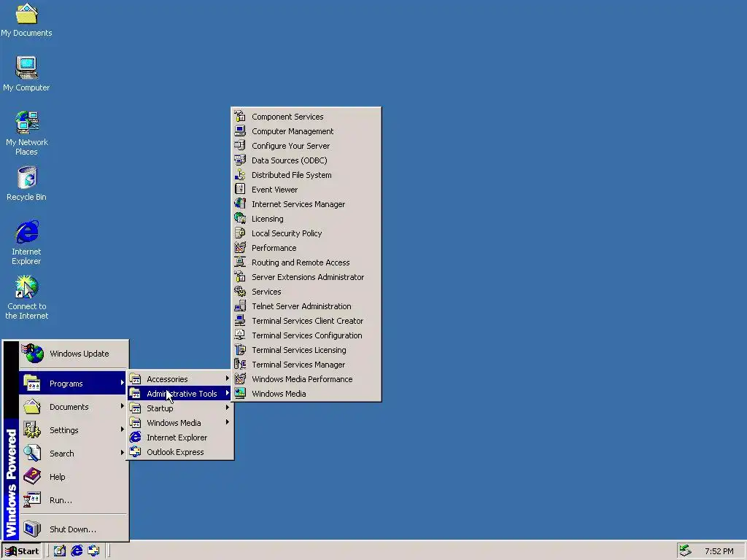This screenshot has height=560, width=747.
Task: Expand the Accessories submenu arrow
Action: [x=228, y=378]
